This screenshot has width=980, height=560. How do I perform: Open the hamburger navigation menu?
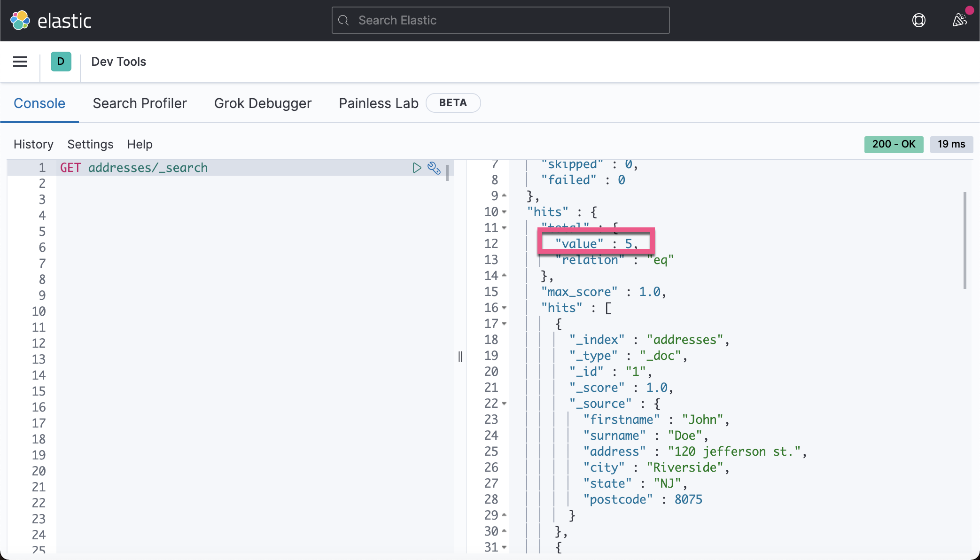[x=20, y=62]
